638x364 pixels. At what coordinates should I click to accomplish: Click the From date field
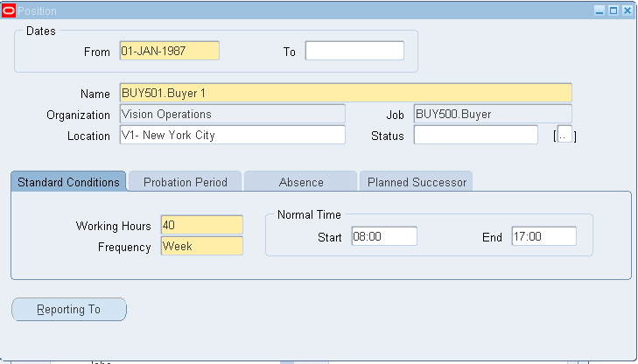coord(170,51)
